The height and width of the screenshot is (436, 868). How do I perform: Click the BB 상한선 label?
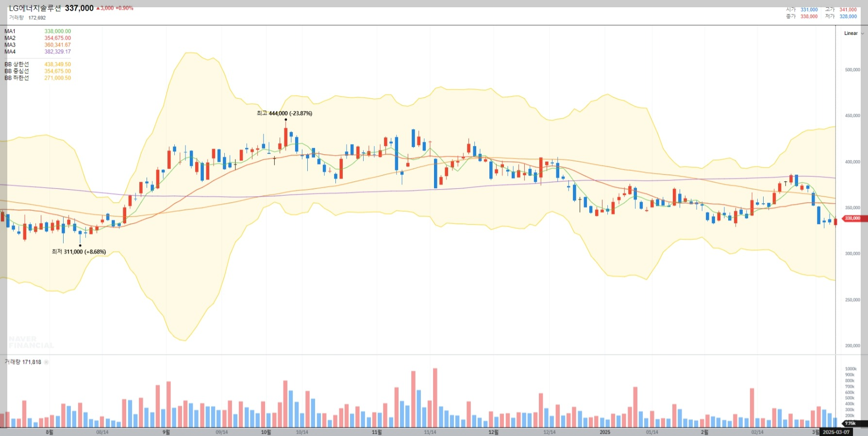point(17,65)
